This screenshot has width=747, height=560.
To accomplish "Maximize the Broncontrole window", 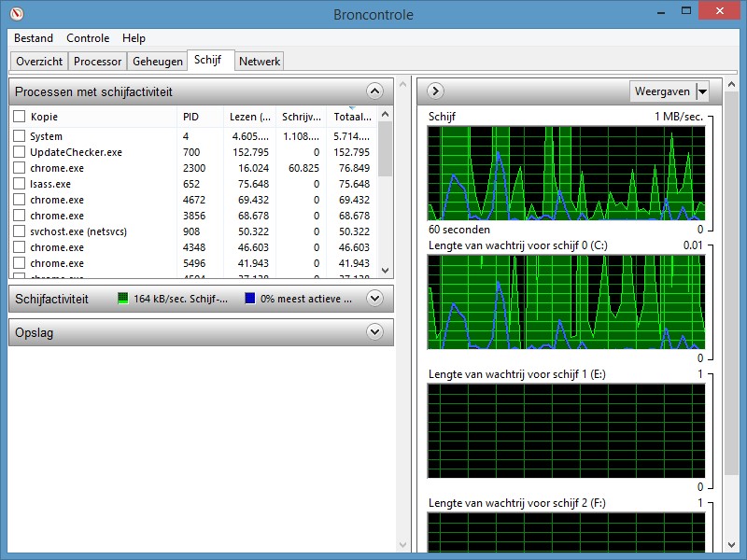I will coord(686,11).
